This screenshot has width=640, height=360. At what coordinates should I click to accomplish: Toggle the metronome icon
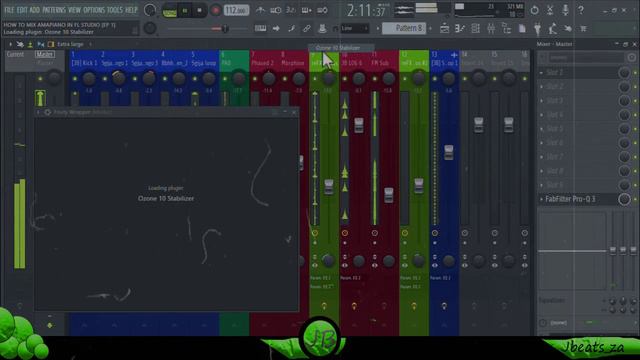(x=260, y=10)
